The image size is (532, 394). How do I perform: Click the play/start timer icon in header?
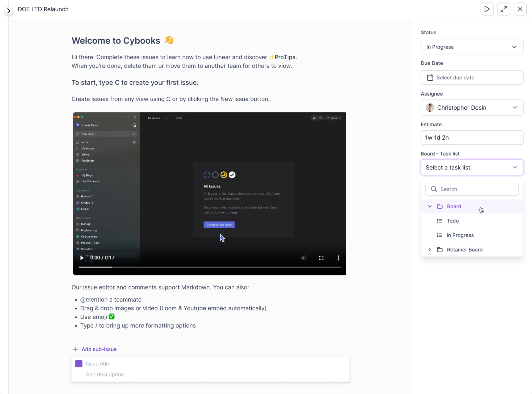tap(487, 9)
